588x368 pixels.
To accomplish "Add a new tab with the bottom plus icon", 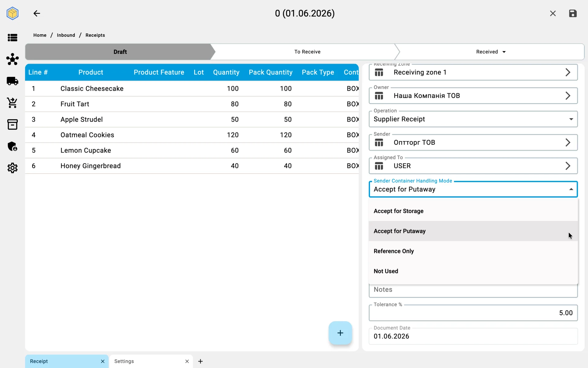I will 200,361.
